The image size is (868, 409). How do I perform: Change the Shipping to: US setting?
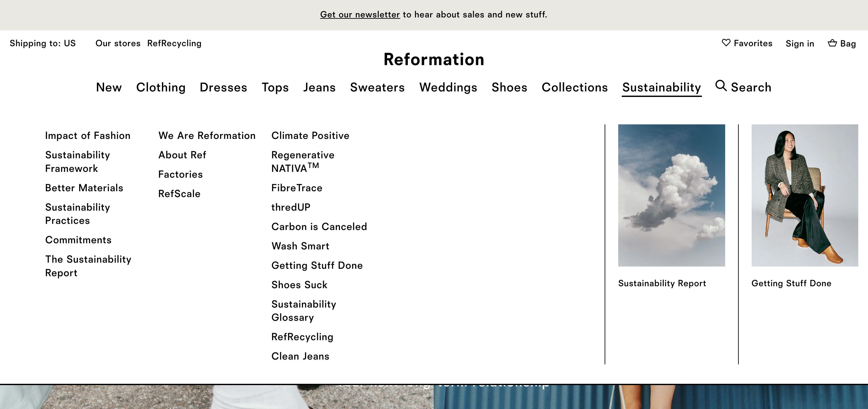tap(43, 43)
